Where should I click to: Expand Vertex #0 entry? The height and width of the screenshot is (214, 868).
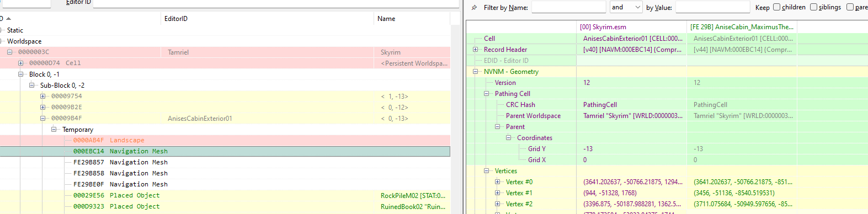click(498, 182)
